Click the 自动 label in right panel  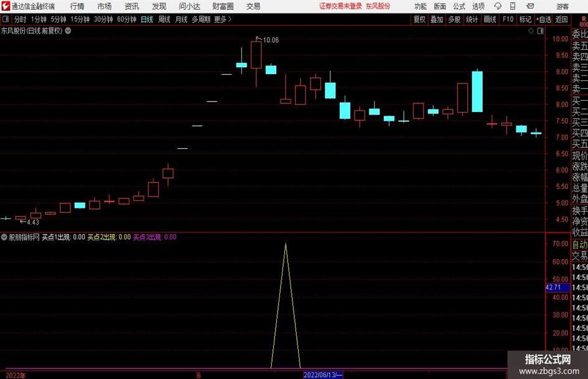[580, 245]
